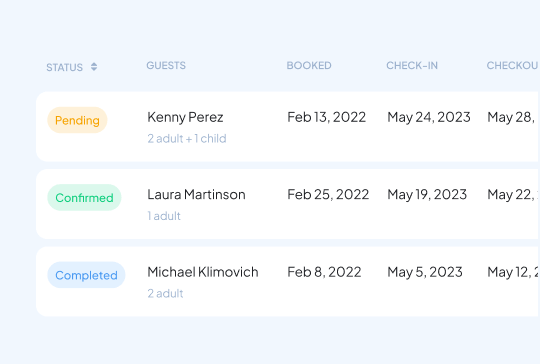The height and width of the screenshot is (364, 540).
Task: Click the Confirmed status badge
Action: pos(84,198)
